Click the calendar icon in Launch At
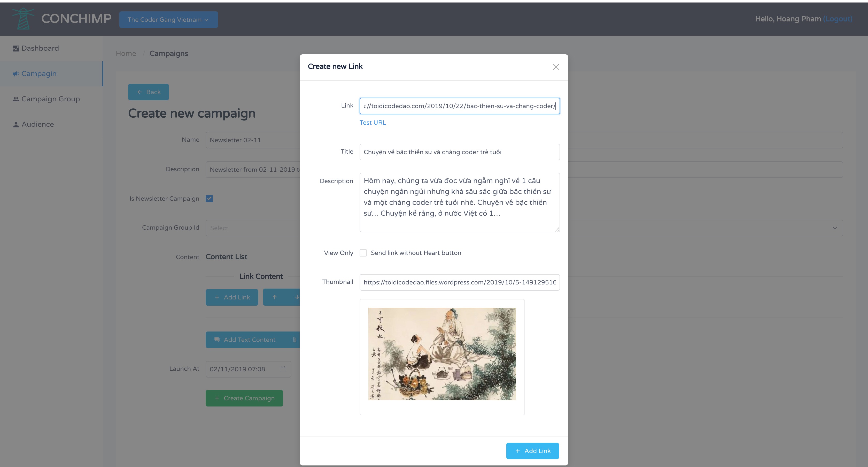This screenshot has height=467, width=868. point(283,369)
